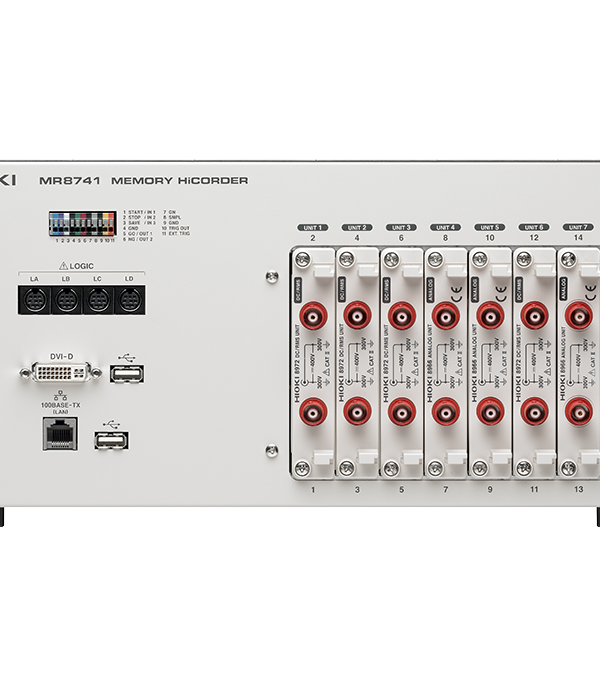
Task: Click the '5 GO / OUT 1' terminal legend
Action: tap(138, 234)
